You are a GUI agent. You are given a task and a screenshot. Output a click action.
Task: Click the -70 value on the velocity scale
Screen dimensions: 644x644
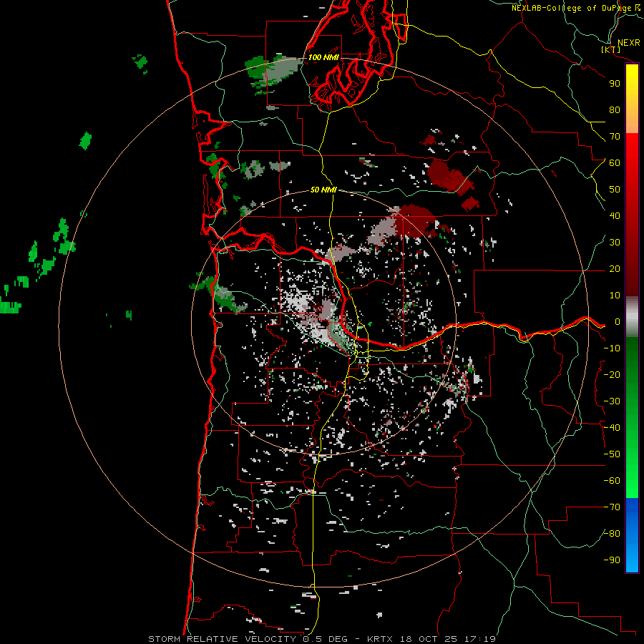point(612,507)
